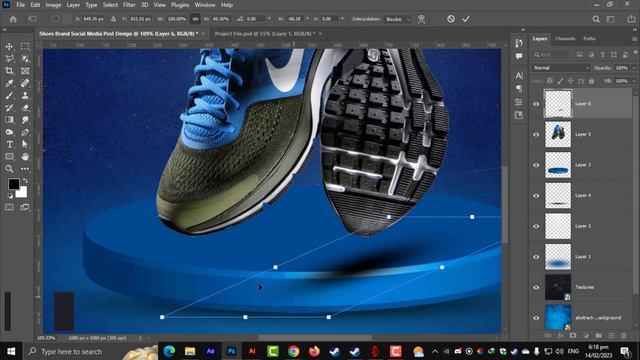Select the Move tool
This screenshot has height=360, width=640.
9,47
